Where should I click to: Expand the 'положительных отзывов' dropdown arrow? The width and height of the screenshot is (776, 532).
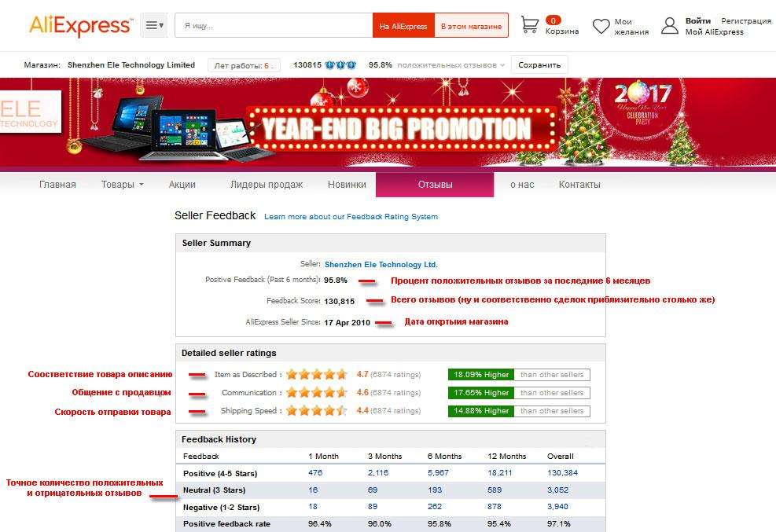(x=502, y=65)
